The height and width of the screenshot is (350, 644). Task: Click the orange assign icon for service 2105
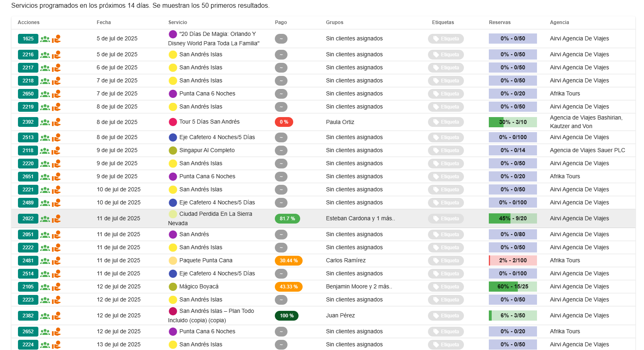coord(56,287)
